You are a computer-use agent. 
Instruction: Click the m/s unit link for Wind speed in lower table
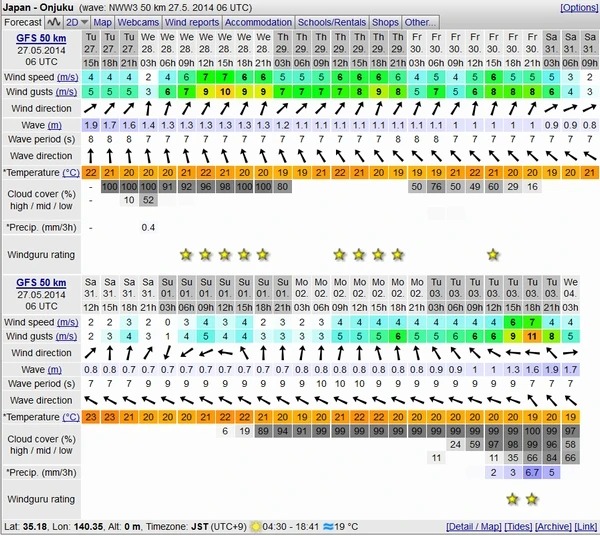pyautogui.click(x=67, y=322)
